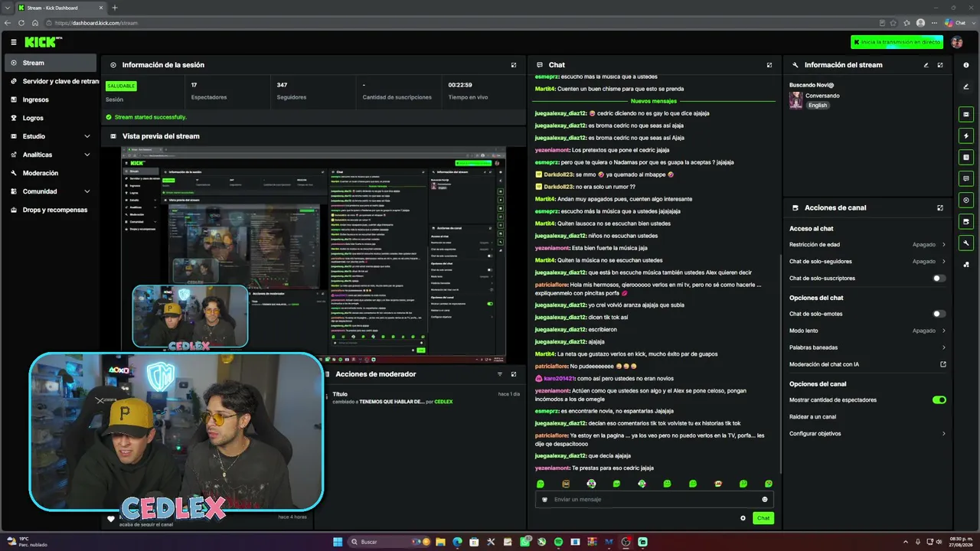Edit stream info with the pencil icon
Viewport: 980px width, 551px height.
926,65
